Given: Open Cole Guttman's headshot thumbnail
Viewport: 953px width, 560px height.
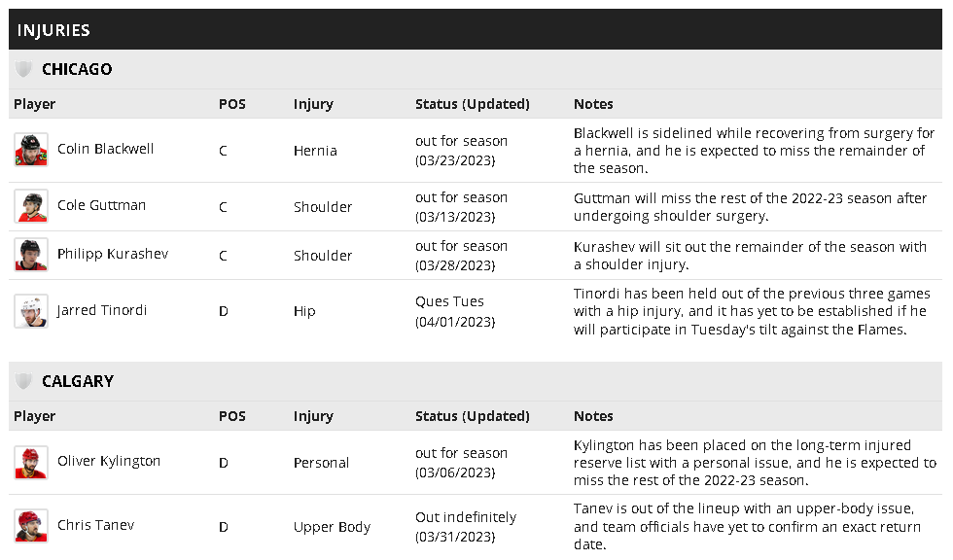Looking at the screenshot, I should (31, 206).
